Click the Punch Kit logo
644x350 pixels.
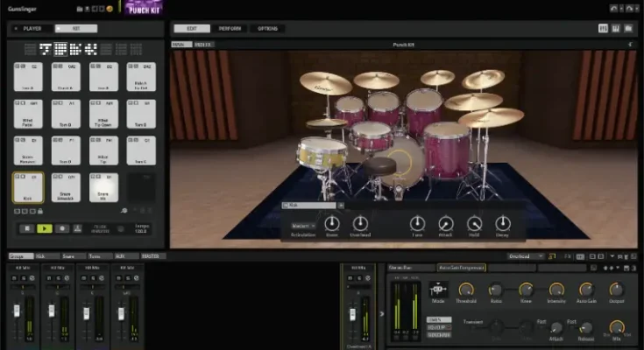pos(144,8)
